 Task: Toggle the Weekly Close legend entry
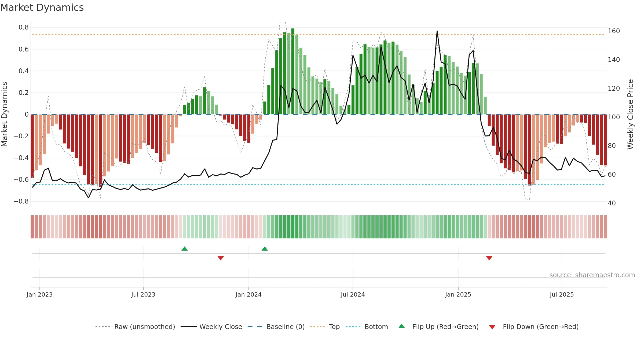[x=211, y=327]
